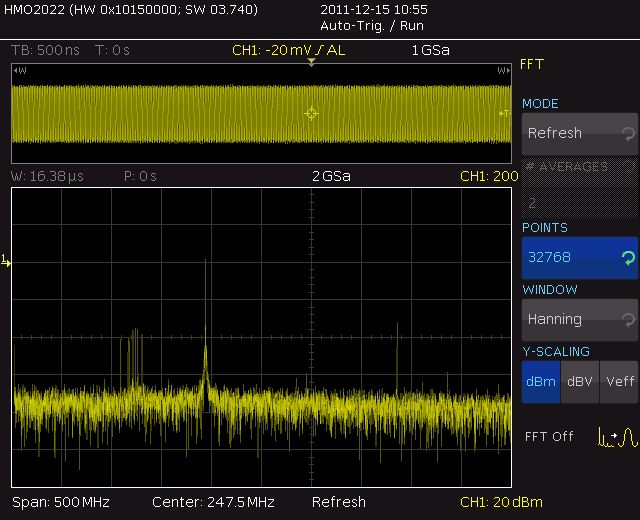Image resolution: width=640 pixels, height=520 pixels.
Task: Click the T: 0 s readout
Action: click(112, 50)
